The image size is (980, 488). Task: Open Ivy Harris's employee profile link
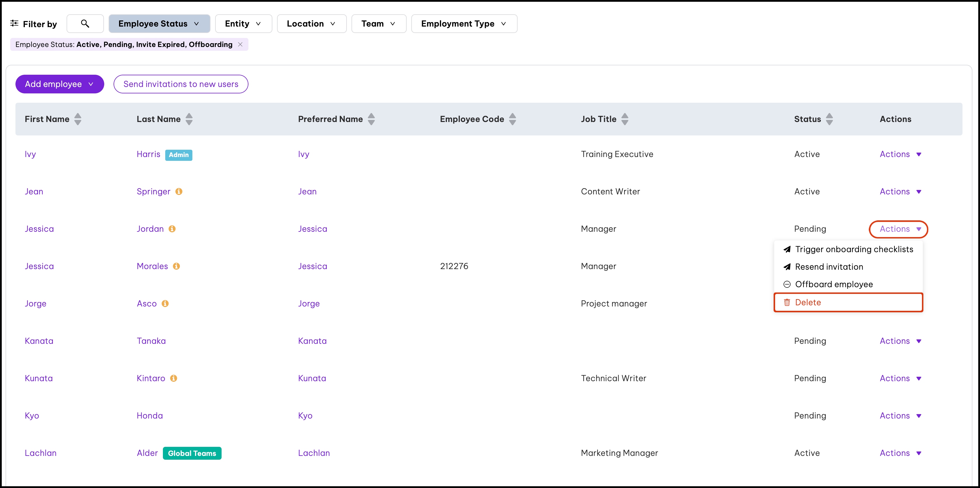click(x=30, y=154)
